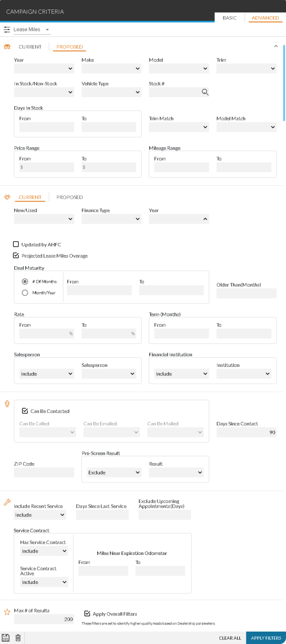Select the Month/Year radio option

tap(25, 293)
